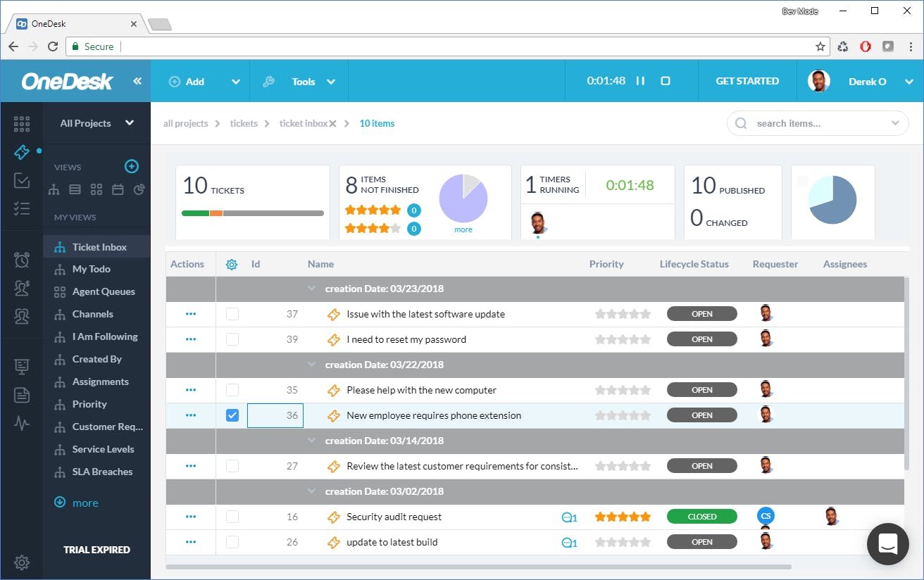924x580 pixels.
Task: Pause the running timer in the top bar
Action: (640, 81)
